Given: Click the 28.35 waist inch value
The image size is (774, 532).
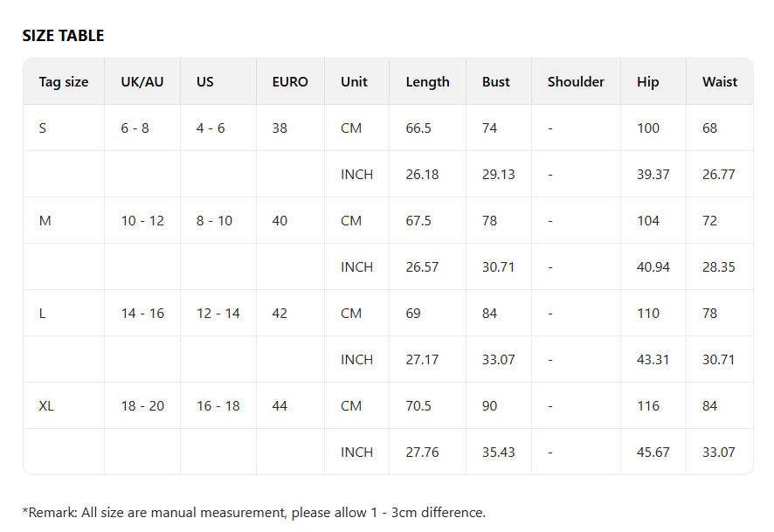Looking at the screenshot, I should [x=719, y=267].
